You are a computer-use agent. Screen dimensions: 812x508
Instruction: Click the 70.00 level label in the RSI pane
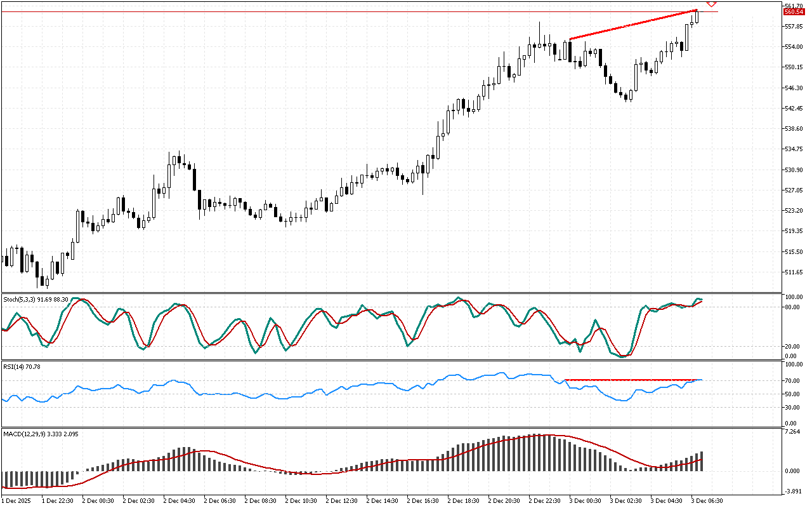[790, 381]
